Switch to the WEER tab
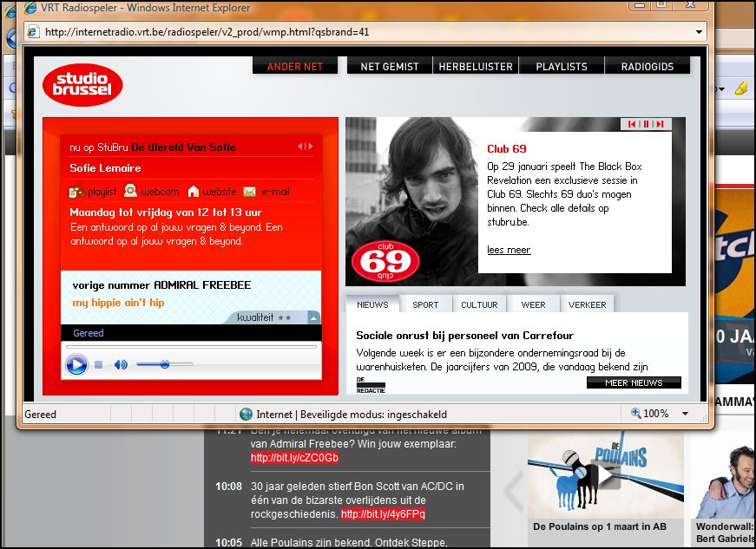The width and height of the screenshot is (756, 549). [533, 304]
